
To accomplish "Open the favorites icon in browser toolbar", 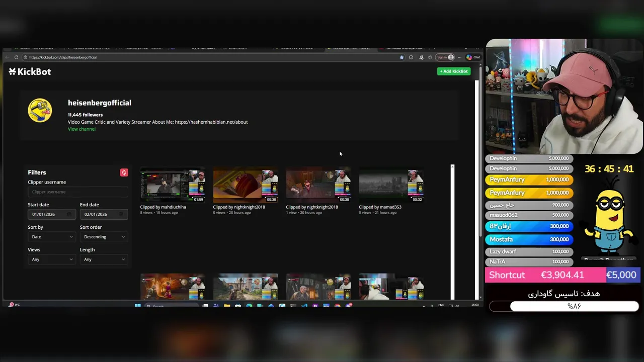I will (430, 57).
